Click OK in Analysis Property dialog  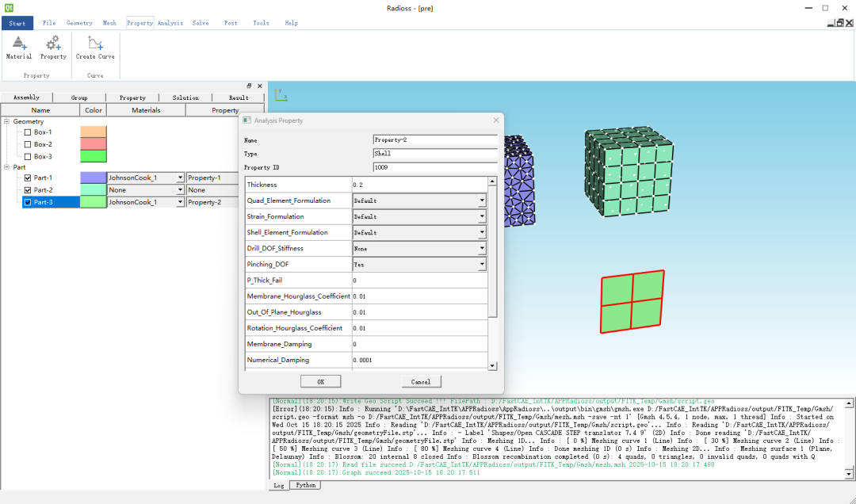tap(320, 382)
